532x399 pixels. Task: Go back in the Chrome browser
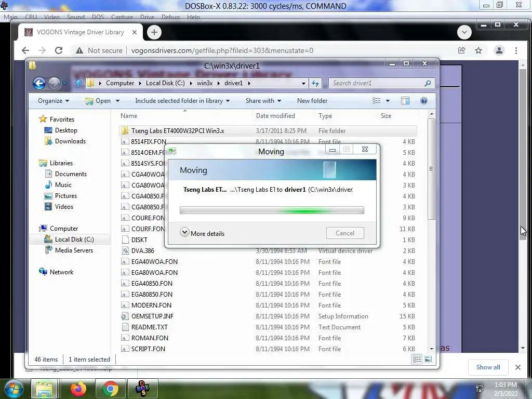tap(25, 50)
